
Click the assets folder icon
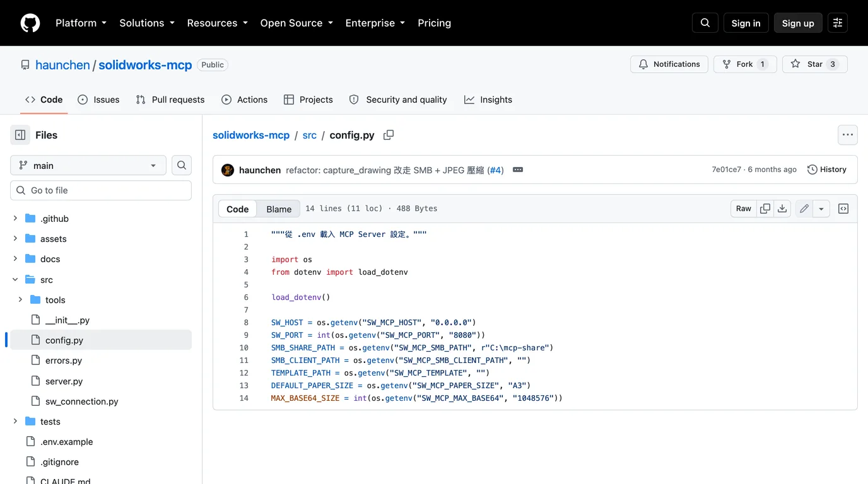[x=30, y=239]
